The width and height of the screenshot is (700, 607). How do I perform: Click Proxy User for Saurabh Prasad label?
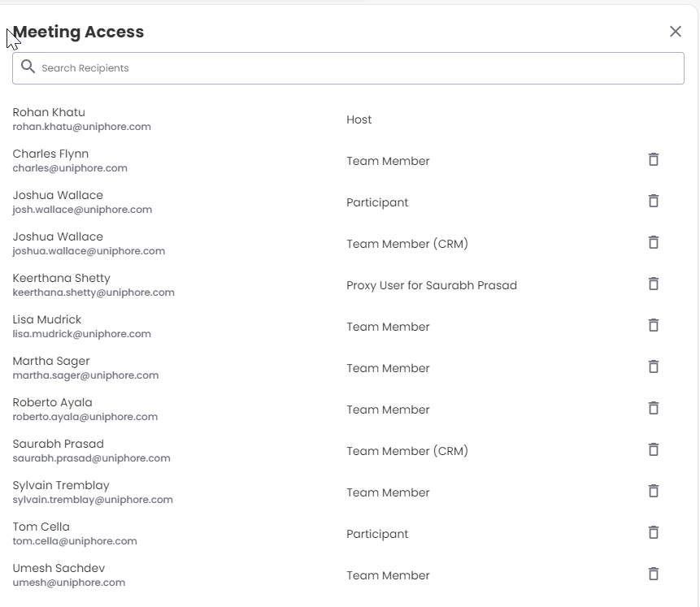click(432, 286)
